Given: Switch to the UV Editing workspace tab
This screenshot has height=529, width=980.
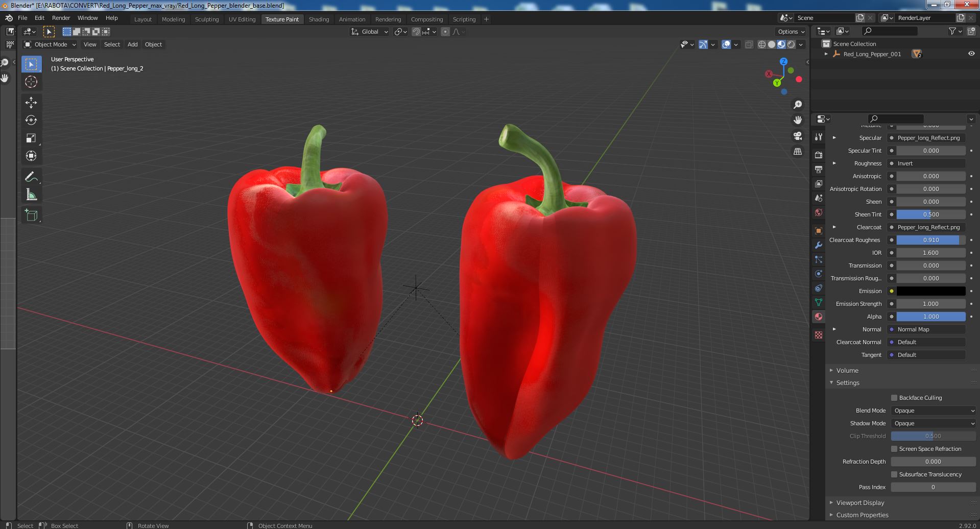Looking at the screenshot, I should (242, 19).
